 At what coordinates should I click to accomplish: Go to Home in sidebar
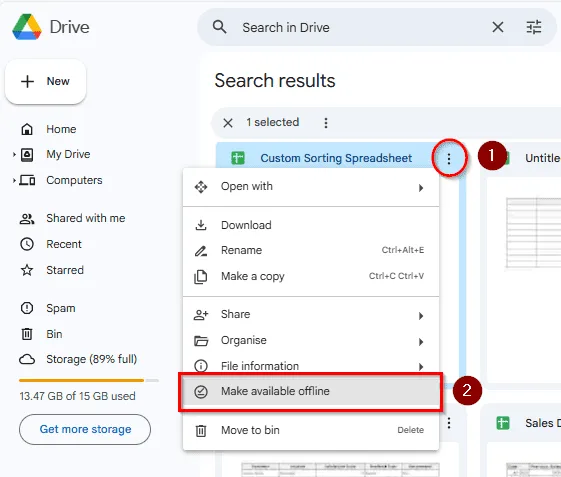61,129
